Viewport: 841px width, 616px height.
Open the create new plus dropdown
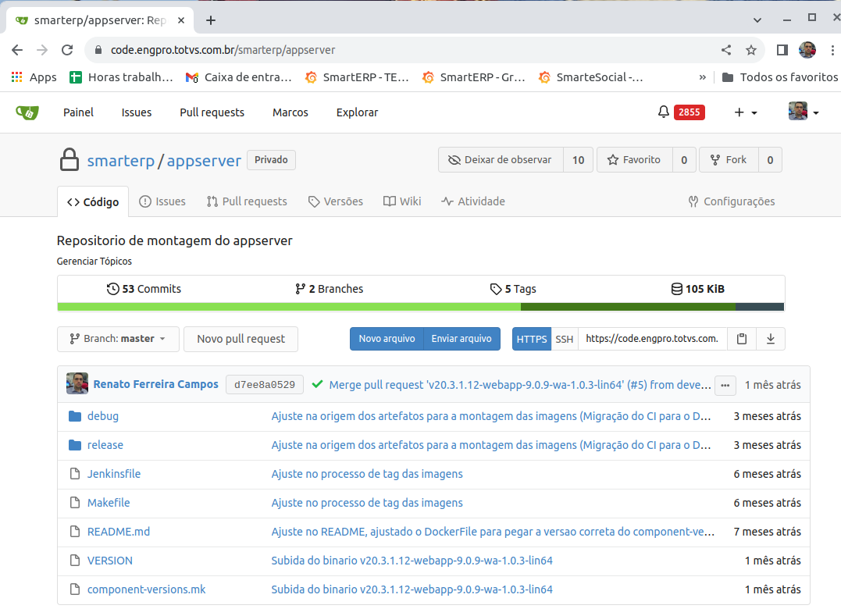point(746,112)
